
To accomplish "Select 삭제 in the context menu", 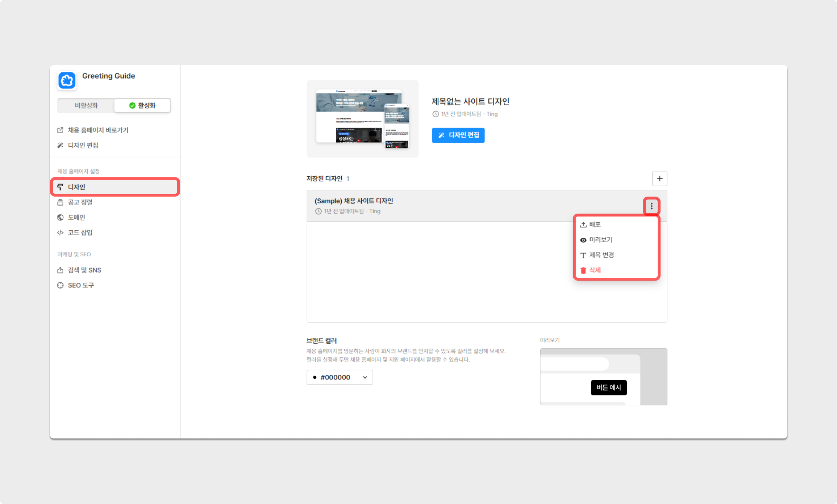I will [595, 270].
